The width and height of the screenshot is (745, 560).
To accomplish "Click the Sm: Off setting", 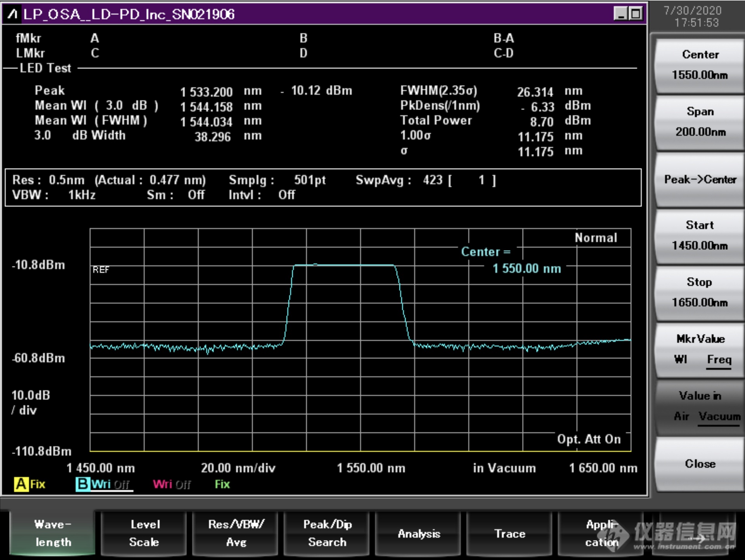I will (x=175, y=195).
